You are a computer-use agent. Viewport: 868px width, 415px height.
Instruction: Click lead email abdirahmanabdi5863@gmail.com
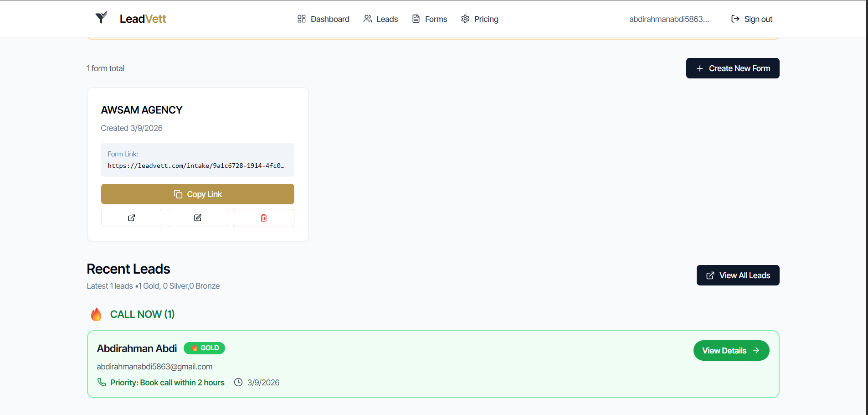point(154,367)
